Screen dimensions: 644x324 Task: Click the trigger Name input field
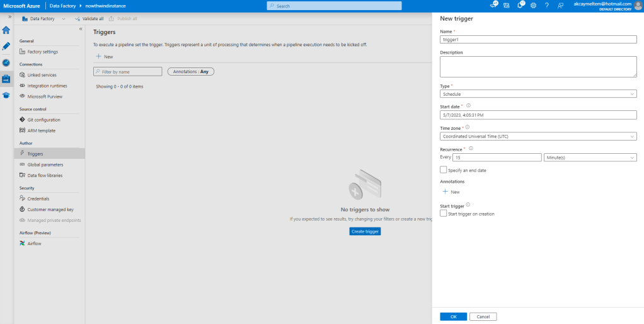[538, 40]
